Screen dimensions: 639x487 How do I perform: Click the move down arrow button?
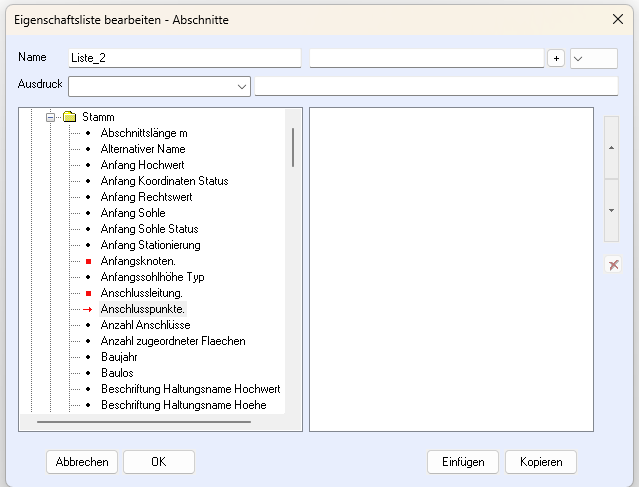[611, 211]
